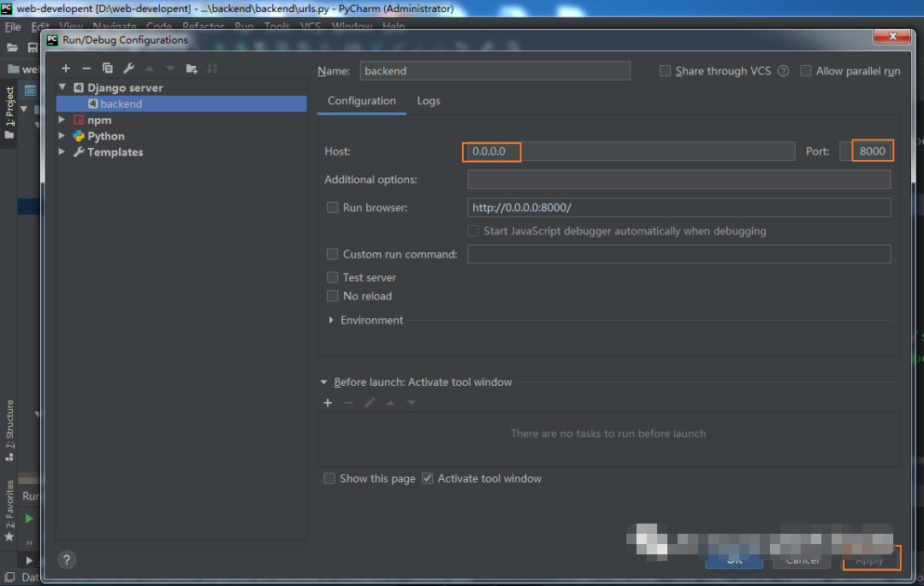Open help for Share through VCS
This screenshot has width=924, height=586.
click(x=783, y=71)
